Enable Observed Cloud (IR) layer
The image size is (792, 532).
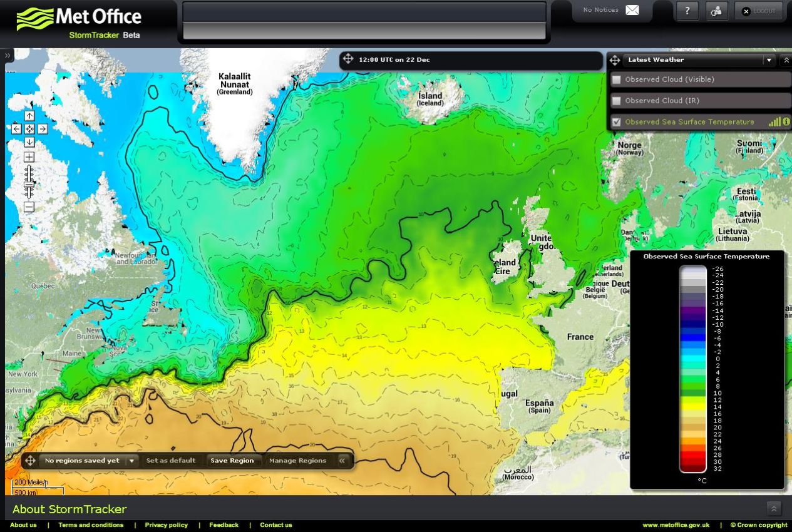tap(617, 101)
